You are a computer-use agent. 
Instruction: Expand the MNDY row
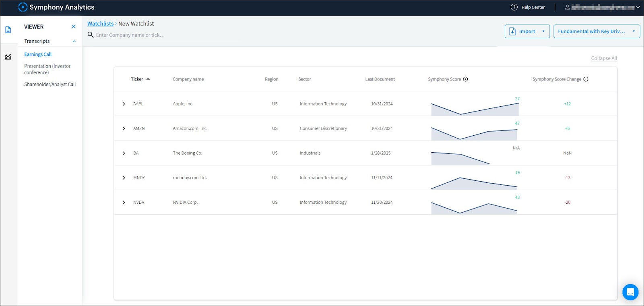click(124, 178)
